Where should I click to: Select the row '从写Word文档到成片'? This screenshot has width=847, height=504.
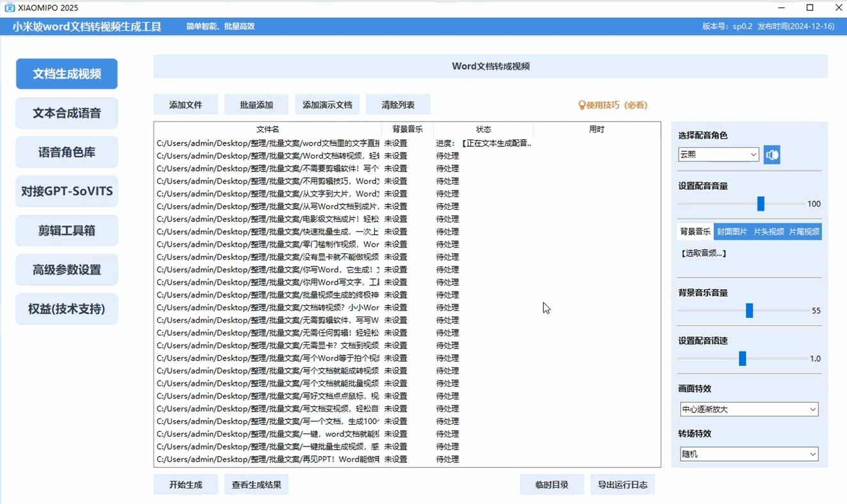(x=407, y=207)
